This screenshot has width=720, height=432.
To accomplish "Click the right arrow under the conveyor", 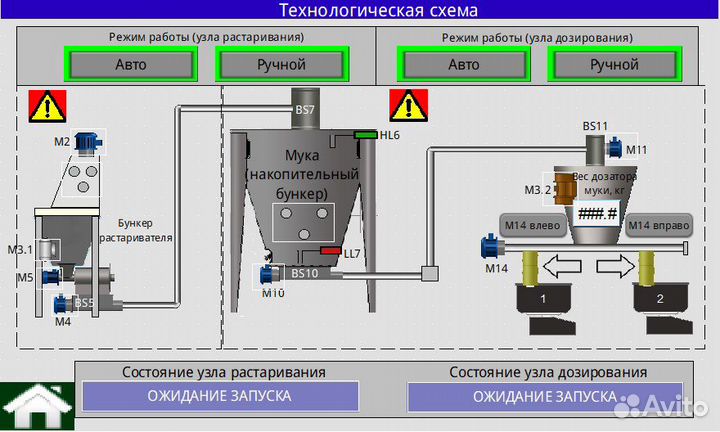I will click(x=615, y=265).
